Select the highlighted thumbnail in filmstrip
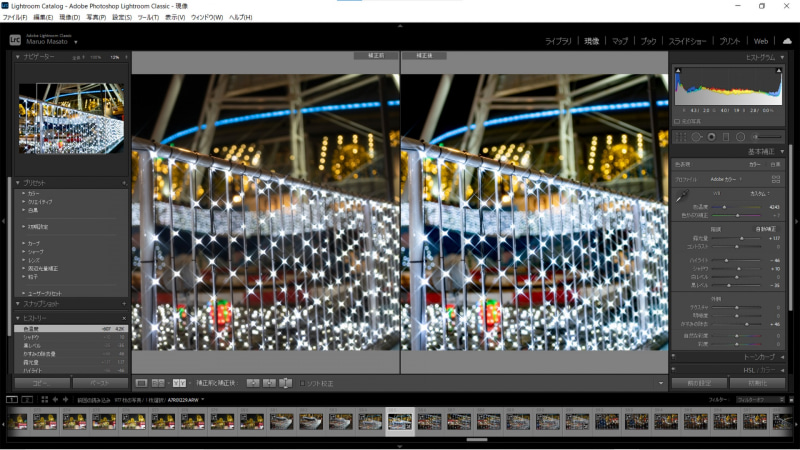Viewport: 800px width, 450px height. click(399, 421)
